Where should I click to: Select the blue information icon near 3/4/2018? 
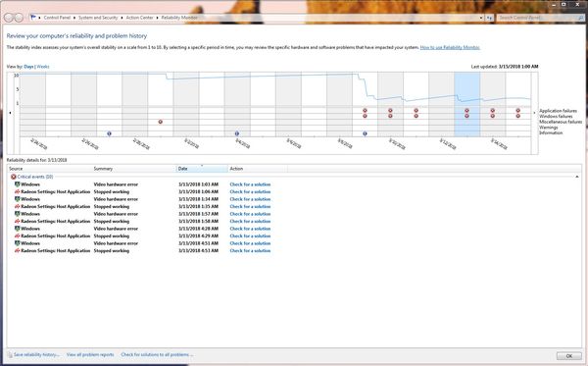pyautogui.click(x=237, y=133)
